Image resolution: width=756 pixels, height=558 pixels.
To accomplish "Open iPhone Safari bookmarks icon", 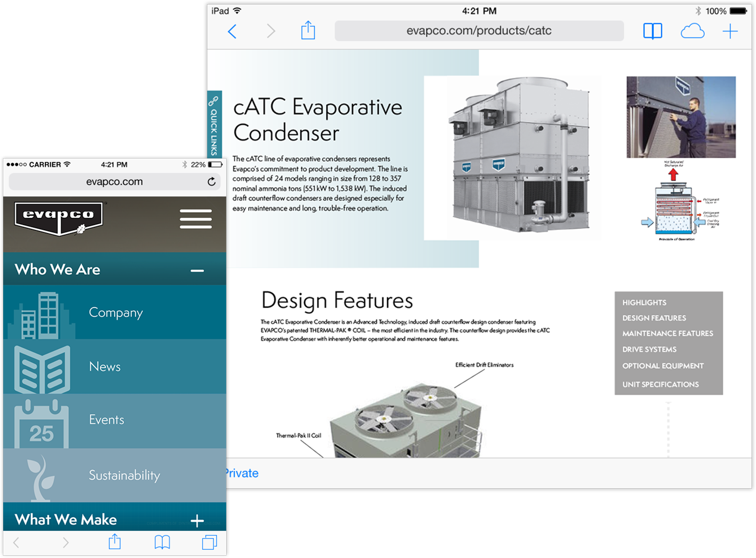I will [x=162, y=542].
